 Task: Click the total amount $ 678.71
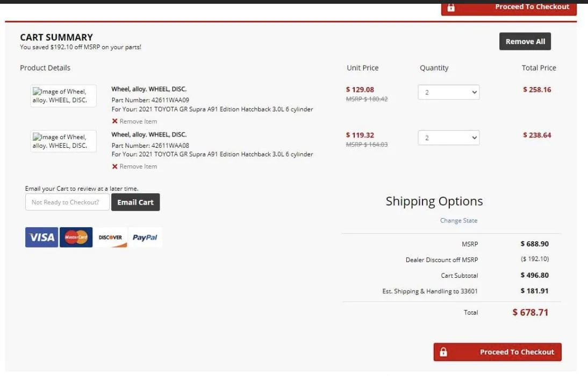click(x=530, y=312)
